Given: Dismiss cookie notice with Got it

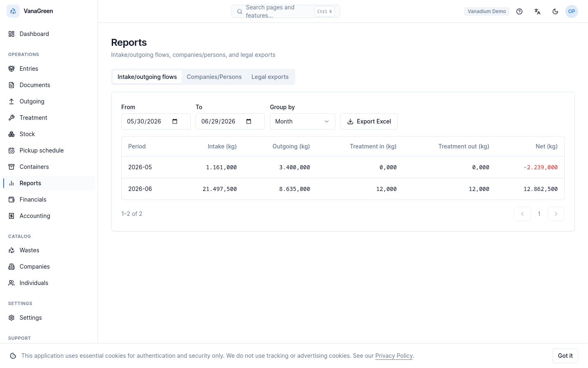Looking at the screenshot, I should [x=565, y=356].
